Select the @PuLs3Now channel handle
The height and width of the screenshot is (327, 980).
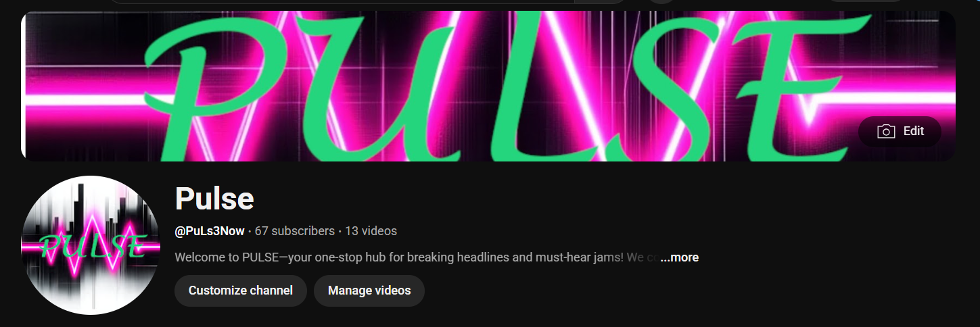click(x=210, y=231)
